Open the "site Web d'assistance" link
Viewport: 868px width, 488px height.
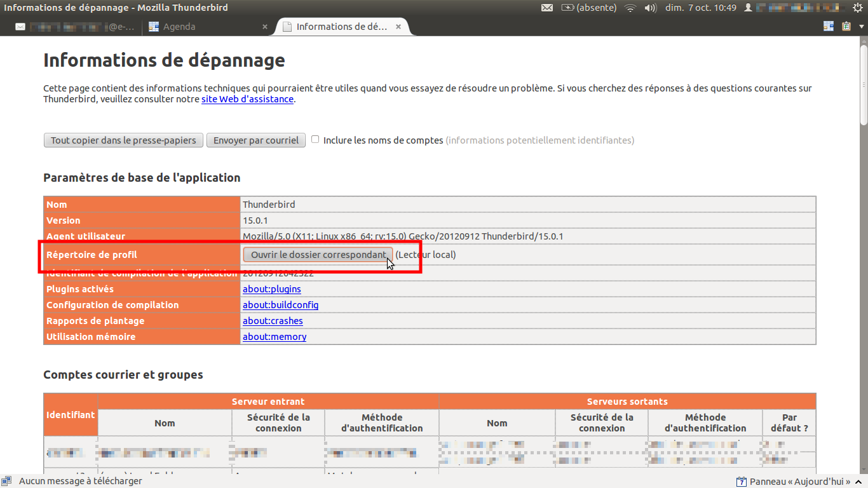tap(247, 99)
